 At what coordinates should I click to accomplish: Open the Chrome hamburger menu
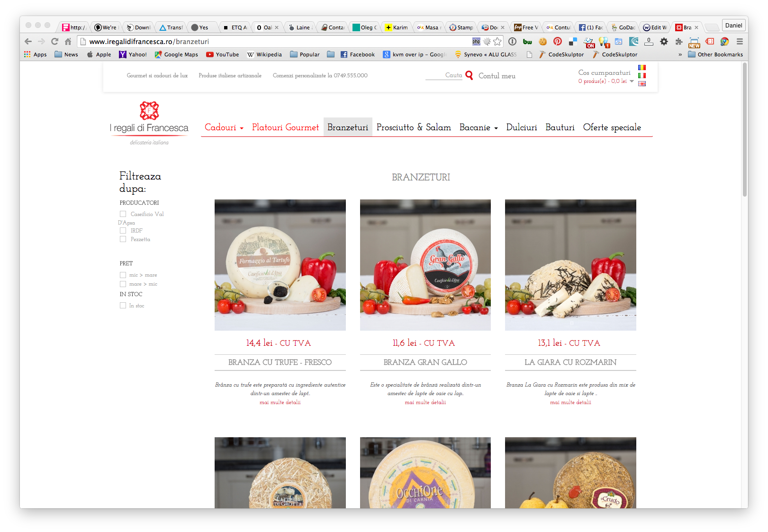coord(740,42)
